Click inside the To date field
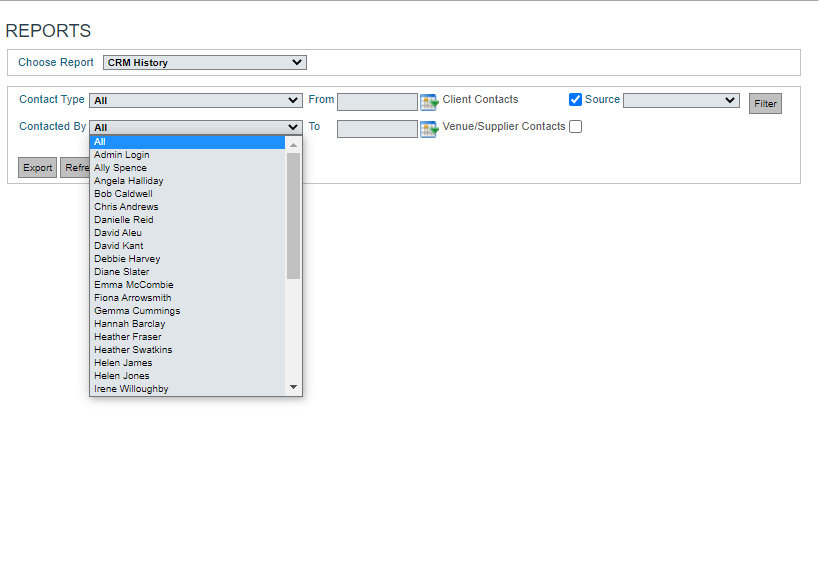Screen dimensions: 821x573 pyautogui.click(x=377, y=129)
